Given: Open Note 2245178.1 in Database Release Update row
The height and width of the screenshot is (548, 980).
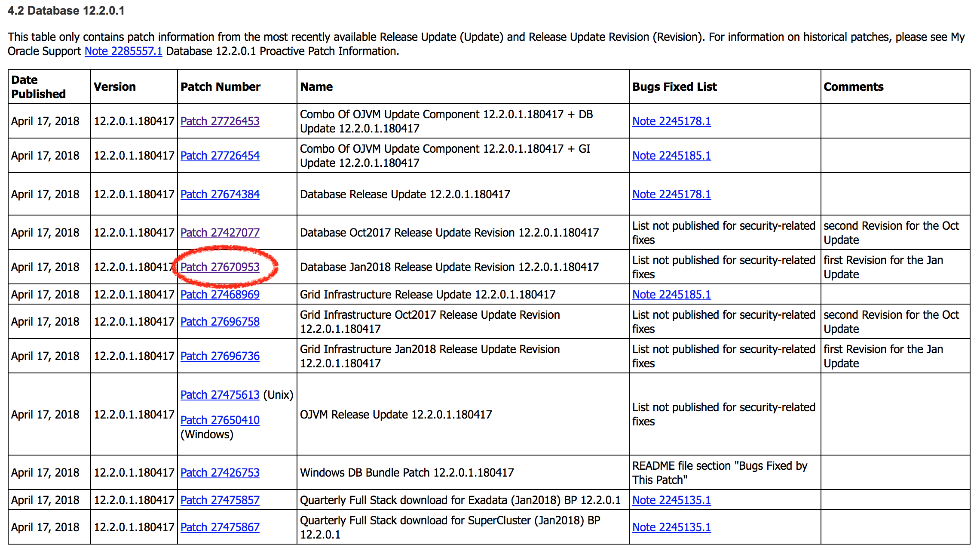Looking at the screenshot, I should [671, 194].
